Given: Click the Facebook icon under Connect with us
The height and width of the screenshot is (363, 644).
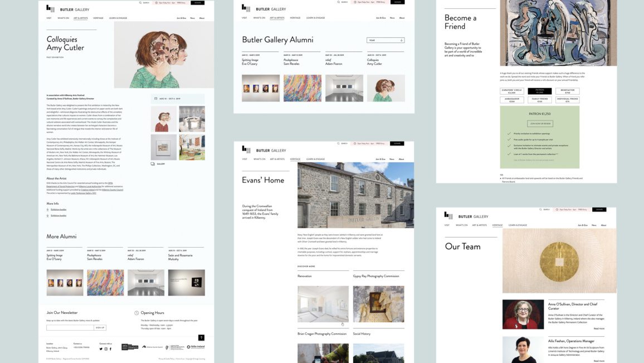Looking at the screenshot, I should point(110,349).
